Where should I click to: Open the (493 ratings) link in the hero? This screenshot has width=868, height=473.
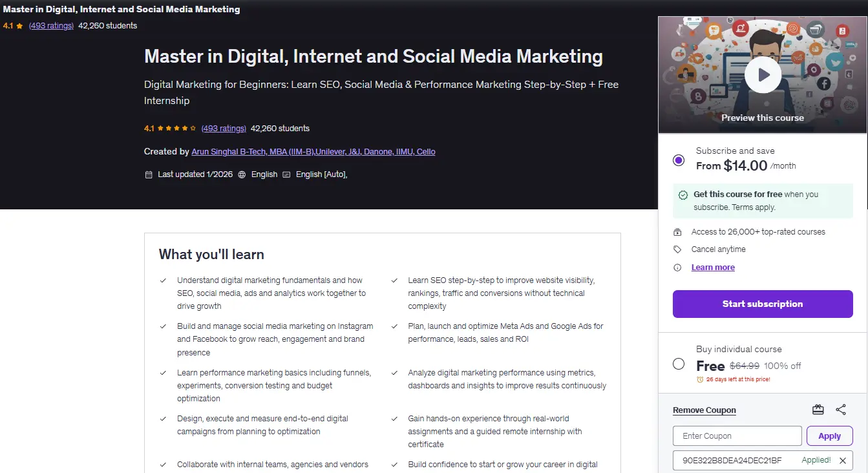224,129
